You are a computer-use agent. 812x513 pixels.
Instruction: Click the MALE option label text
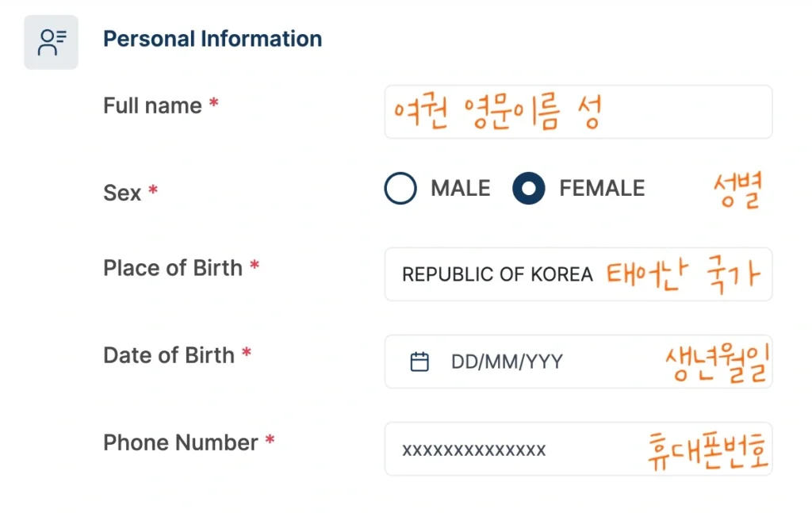tap(461, 189)
